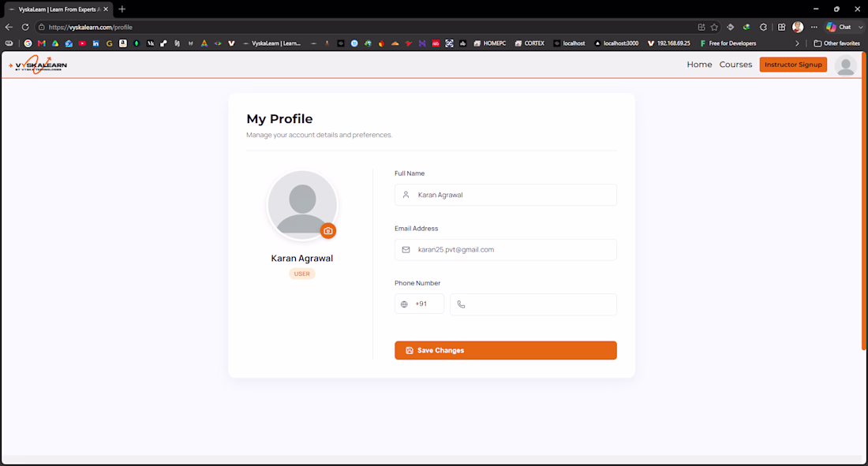The image size is (868, 466).
Task: Open the Gmail bookmark icon
Action: coord(42,43)
